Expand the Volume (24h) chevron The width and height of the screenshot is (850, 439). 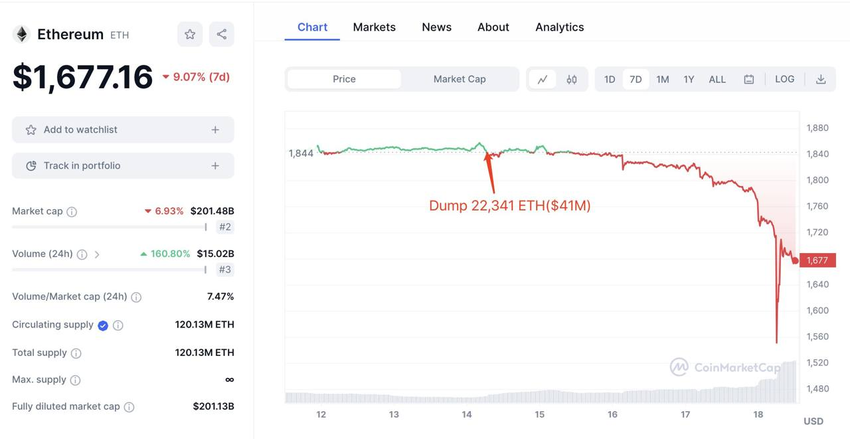click(x=97, y=254)
